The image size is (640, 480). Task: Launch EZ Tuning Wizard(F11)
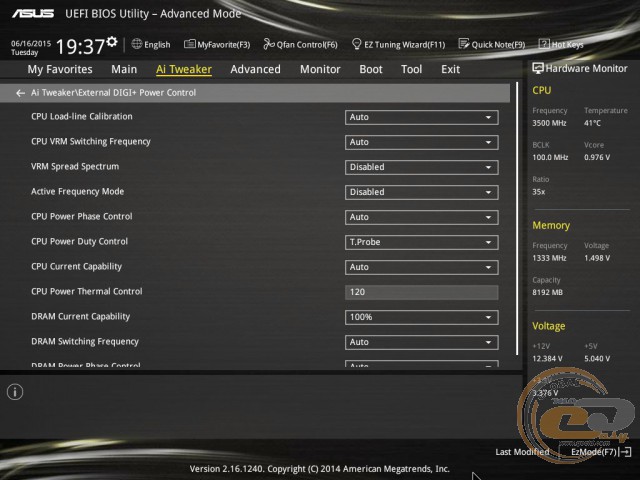[x=398, y=44]
